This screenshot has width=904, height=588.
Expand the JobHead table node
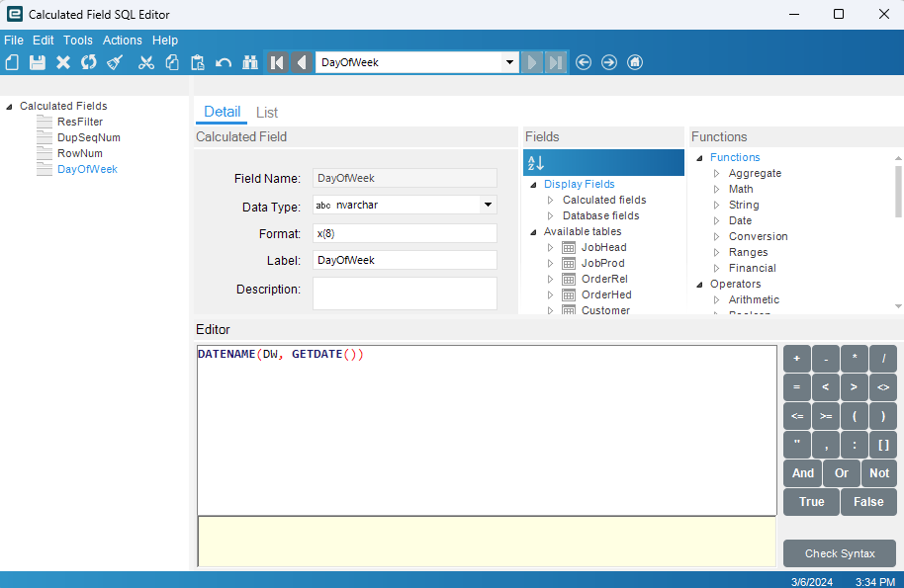pos(551,247)
